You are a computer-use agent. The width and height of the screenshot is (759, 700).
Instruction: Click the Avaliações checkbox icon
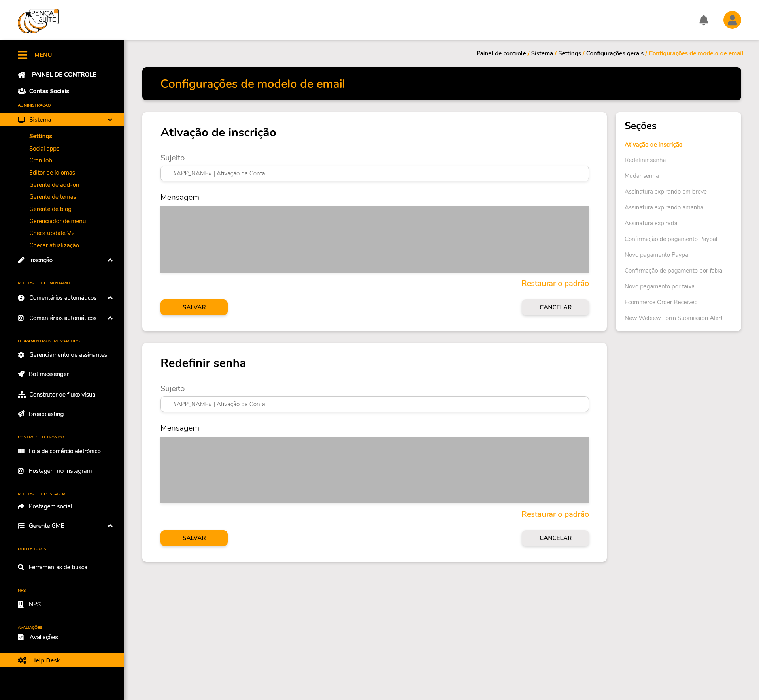pos(21,637)
